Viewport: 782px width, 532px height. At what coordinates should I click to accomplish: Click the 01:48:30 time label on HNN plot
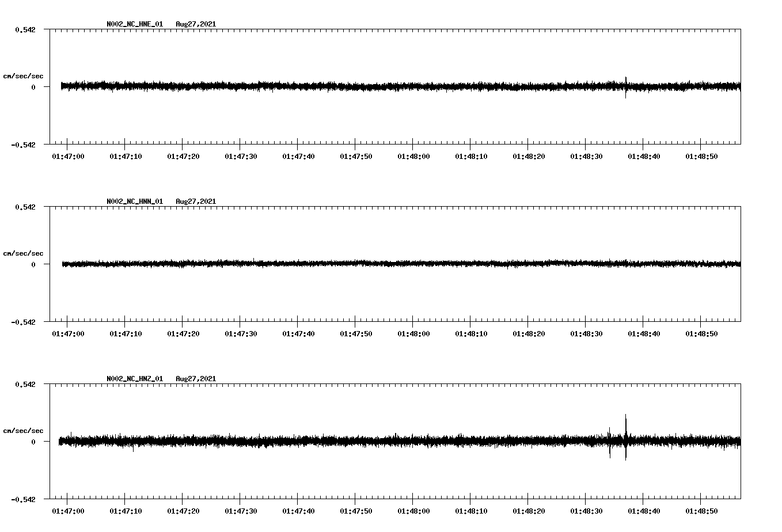pos(586,333)
